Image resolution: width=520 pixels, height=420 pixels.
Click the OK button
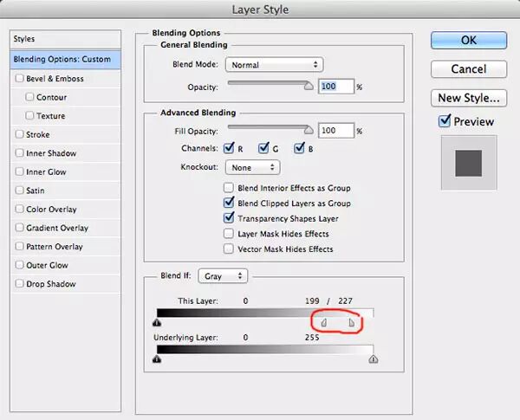point(469,41)
